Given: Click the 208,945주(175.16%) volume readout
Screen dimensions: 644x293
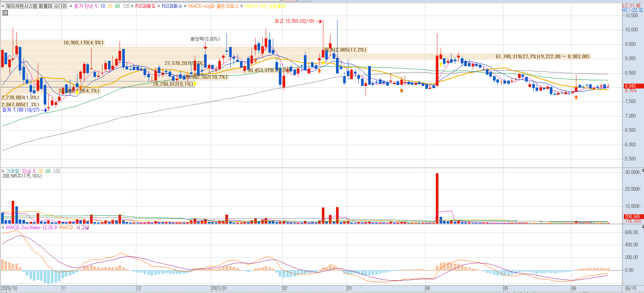Looking at the screenshot, I should click(x=22, y=176).
